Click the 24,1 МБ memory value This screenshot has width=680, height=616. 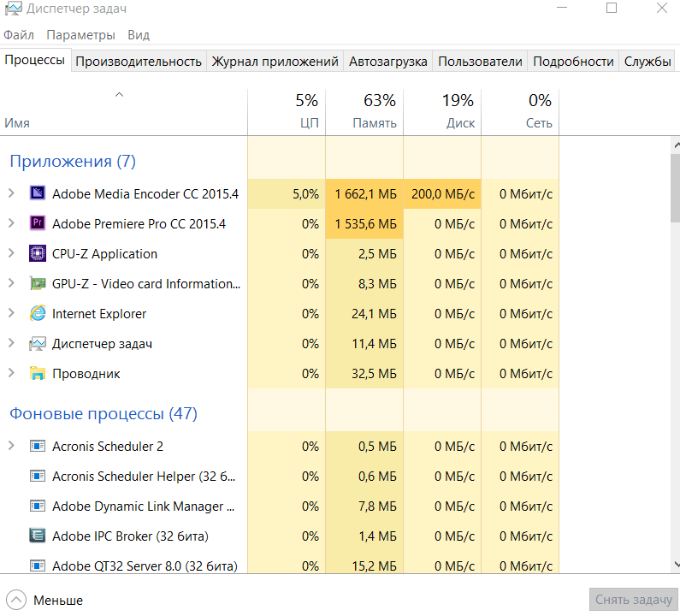tap(374, 314)
